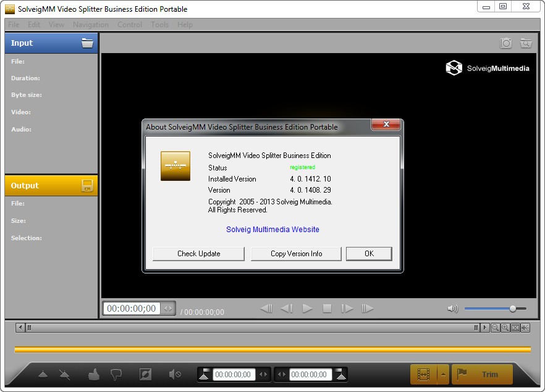This screenshot has height=392, width=545.
Task: Open the Edit menu
Action: pos(34,25)
